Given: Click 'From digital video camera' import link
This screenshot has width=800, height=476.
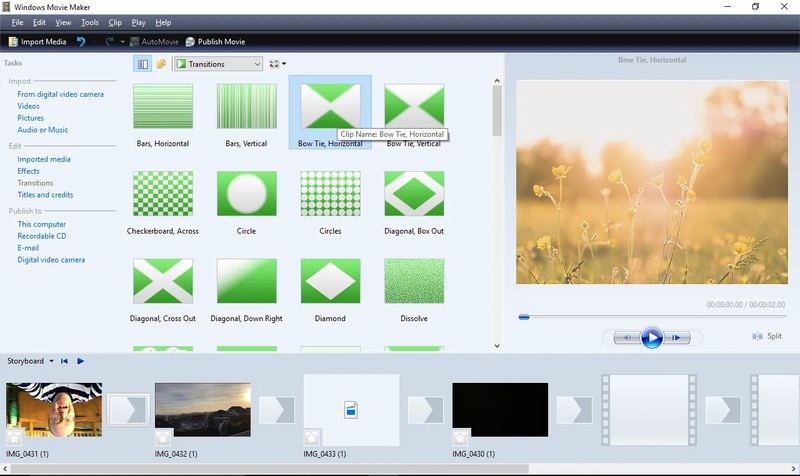Looking at the screenshot, I should coord(60,95).
